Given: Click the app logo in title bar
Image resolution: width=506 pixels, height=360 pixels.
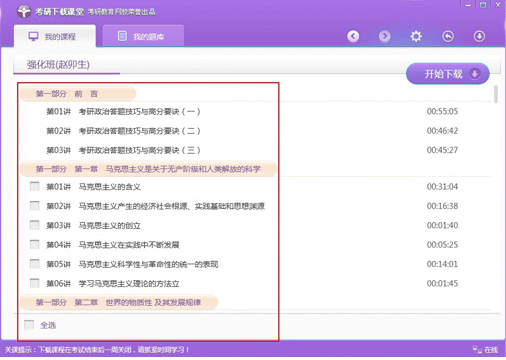Looking at the screenshot, I should [x=24, y=12].
